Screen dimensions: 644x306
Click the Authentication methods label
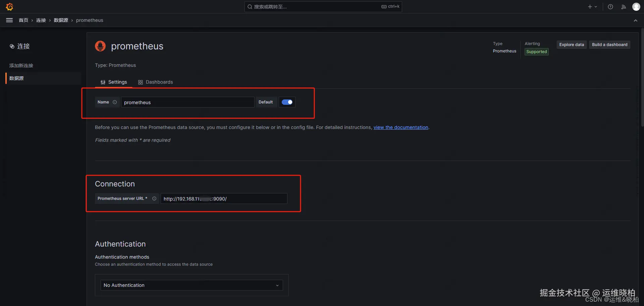pyautogui.click(x=122, y=257)
